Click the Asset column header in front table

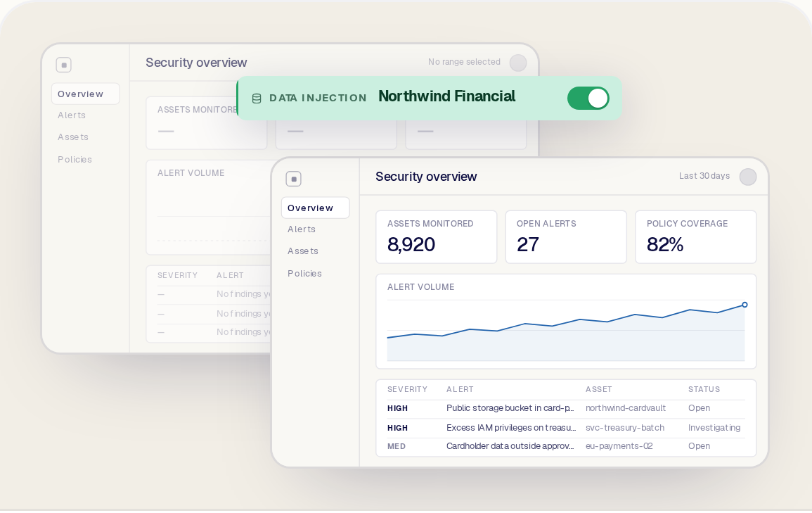pyautogui.click(x=599, y=389)
